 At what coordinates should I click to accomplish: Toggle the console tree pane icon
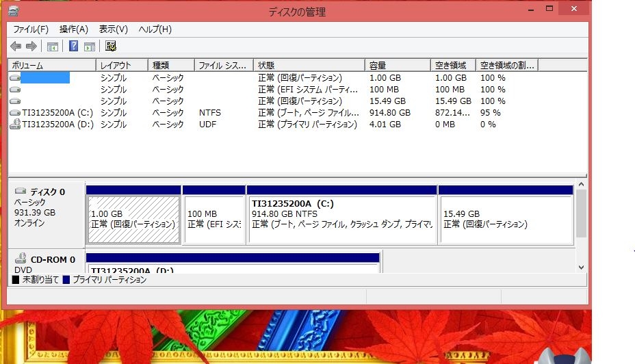pos(53,47)
